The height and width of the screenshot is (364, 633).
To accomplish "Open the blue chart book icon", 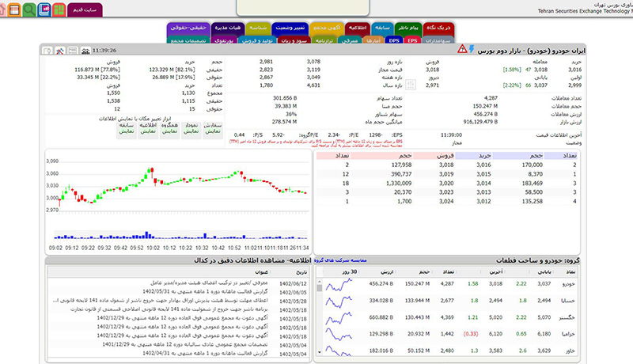I will (44, 9).
